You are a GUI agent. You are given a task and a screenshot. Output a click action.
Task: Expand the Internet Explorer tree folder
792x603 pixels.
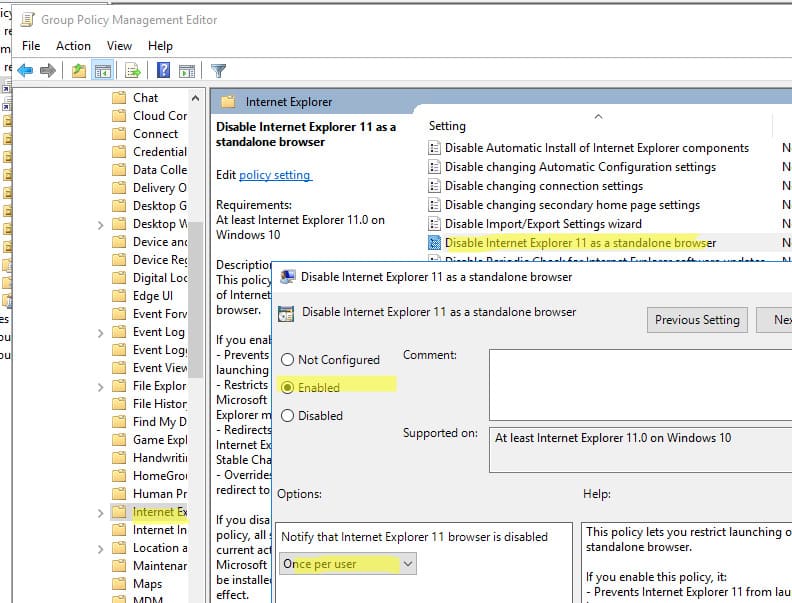[101, 513]
